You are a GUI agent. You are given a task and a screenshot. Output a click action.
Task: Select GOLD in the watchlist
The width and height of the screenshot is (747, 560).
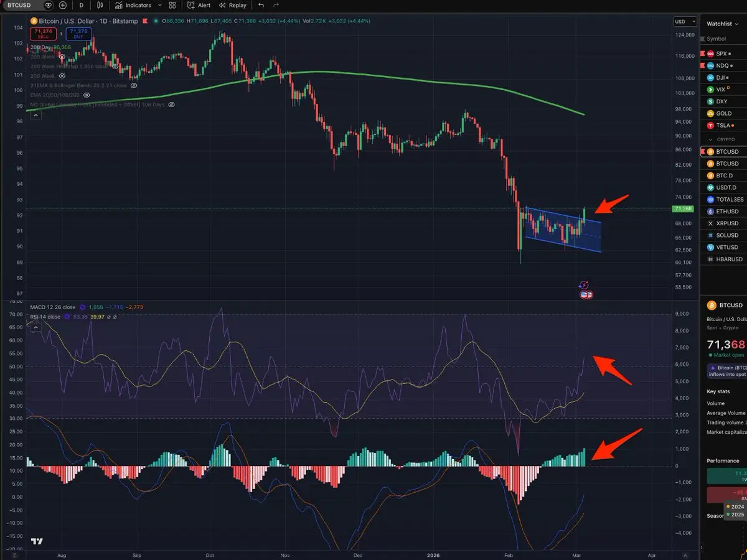(x=723, y=113)
